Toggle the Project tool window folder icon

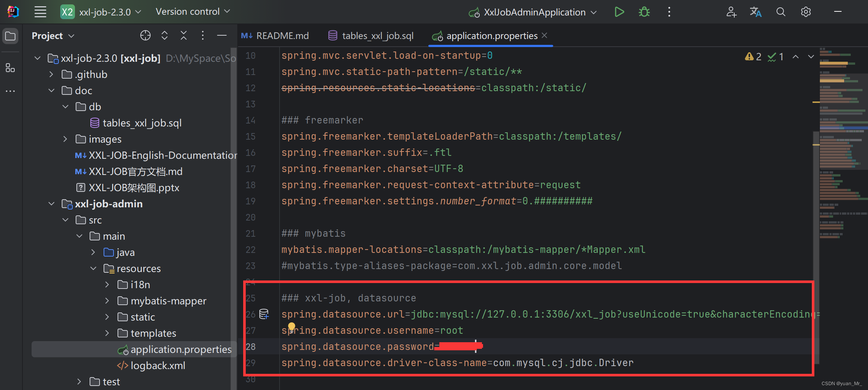click(10, 36)
